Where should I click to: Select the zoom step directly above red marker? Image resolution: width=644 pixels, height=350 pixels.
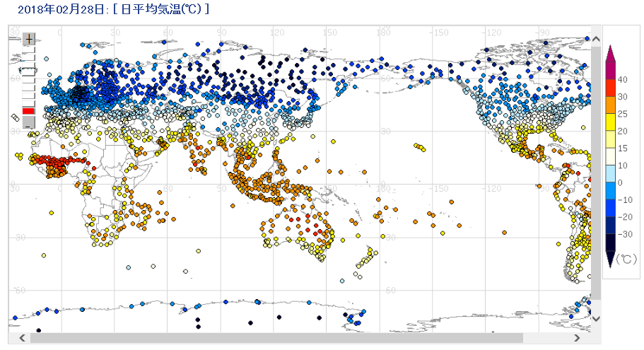pyautogui.click(x=29, y=102)
